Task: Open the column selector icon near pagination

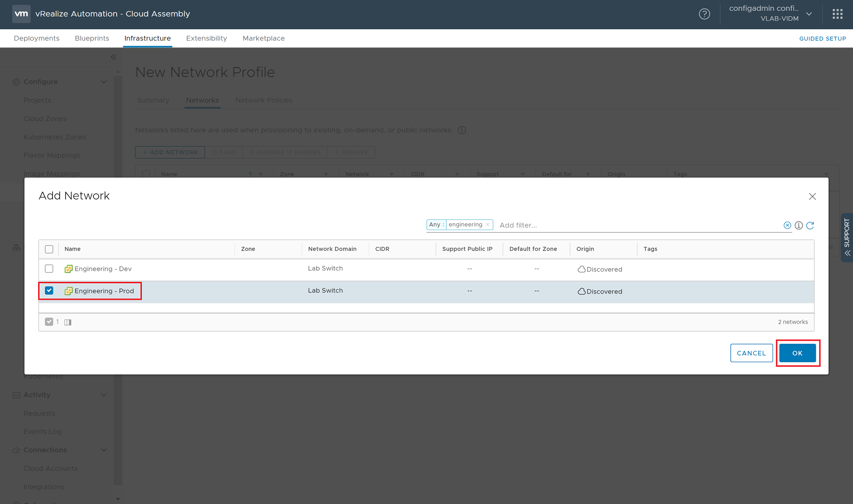Action: [x=67, y=322]
